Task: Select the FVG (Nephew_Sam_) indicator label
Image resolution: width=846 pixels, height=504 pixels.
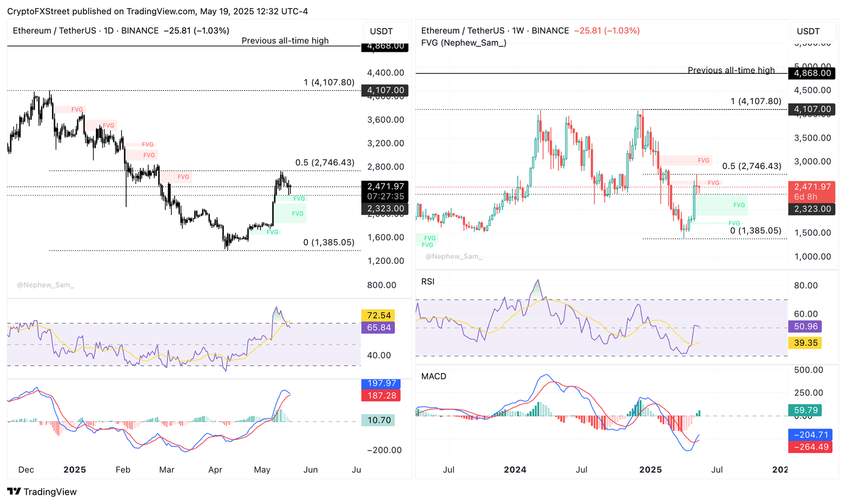Action: 463,42
